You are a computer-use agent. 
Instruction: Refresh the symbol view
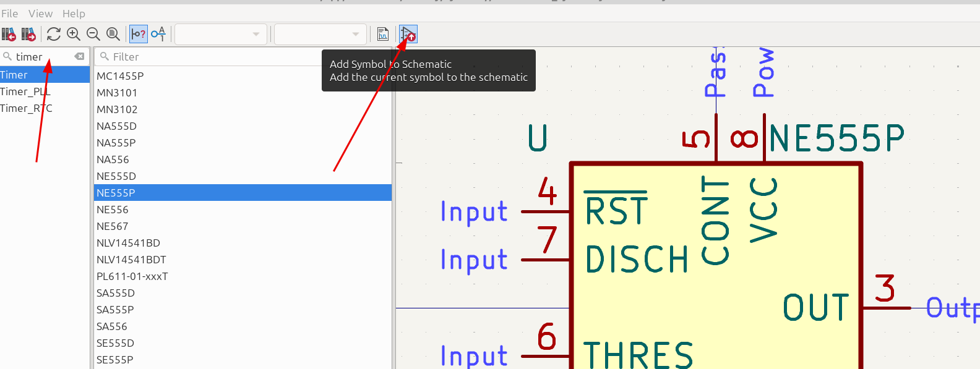pos(54,34)
